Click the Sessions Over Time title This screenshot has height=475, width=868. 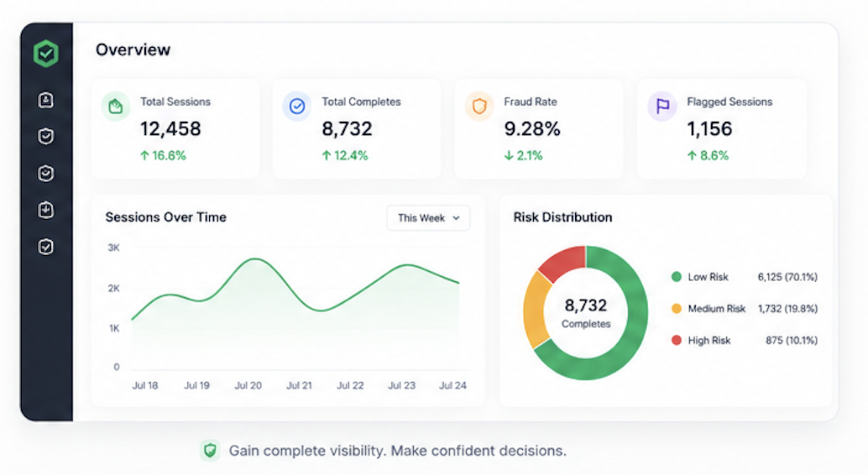(x=166, y=217)
